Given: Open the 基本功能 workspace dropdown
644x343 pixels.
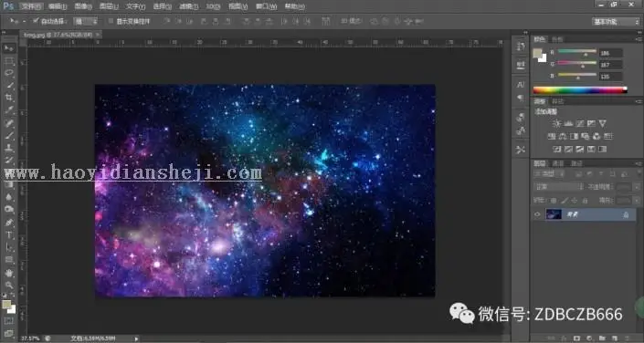Looking at the screenshot, I should [616, 22].
